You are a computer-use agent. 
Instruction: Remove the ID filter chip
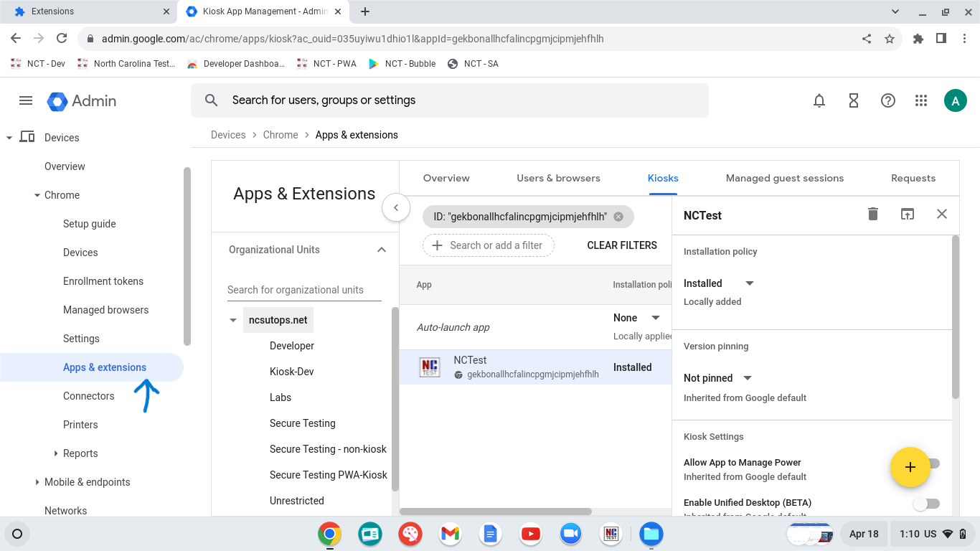coord(618,217)
